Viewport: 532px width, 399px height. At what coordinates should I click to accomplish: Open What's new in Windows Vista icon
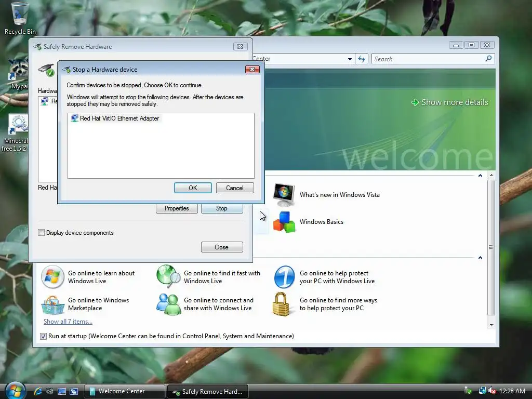pyautogui.click(x=284, y=195)
